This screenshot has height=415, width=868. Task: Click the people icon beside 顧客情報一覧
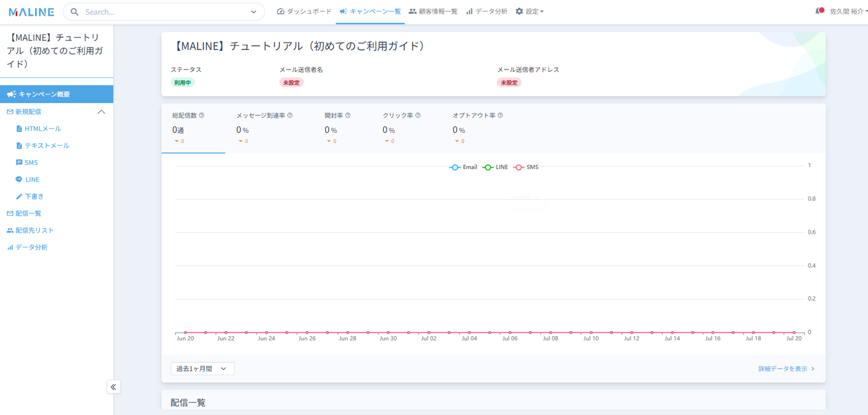(x=412, y=11)
